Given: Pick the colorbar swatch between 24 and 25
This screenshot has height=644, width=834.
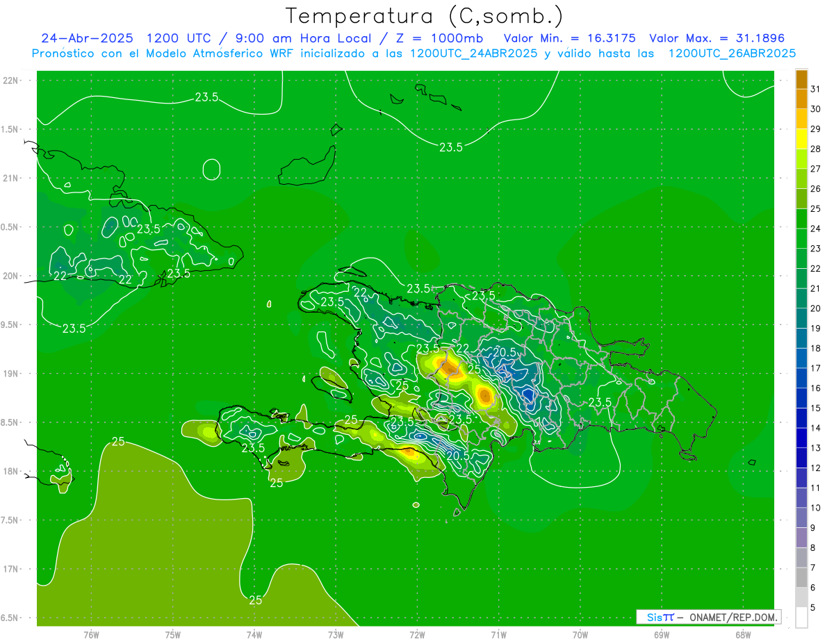Looking at the screenshot, I should [801, 218].
